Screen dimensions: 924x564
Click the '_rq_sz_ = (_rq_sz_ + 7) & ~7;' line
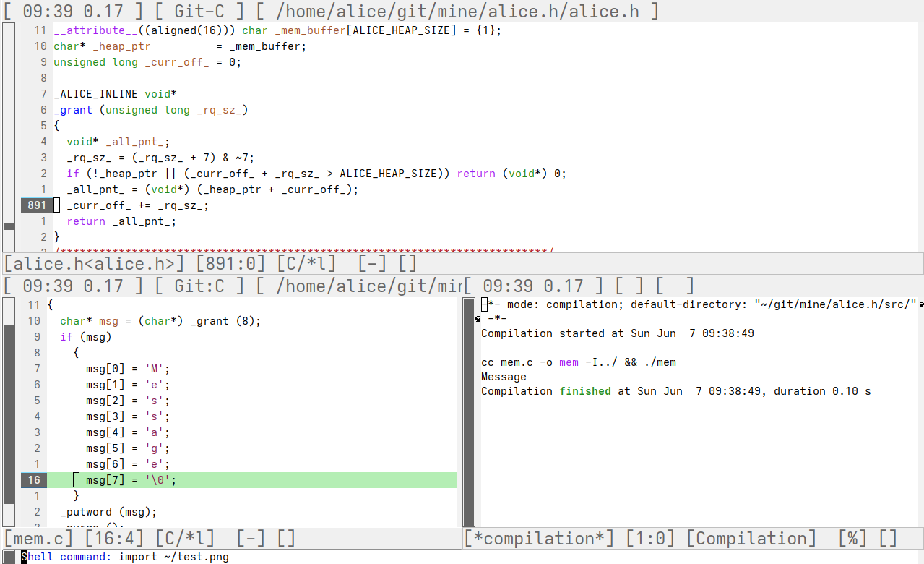pyautogui.click(x=160, y=158)
